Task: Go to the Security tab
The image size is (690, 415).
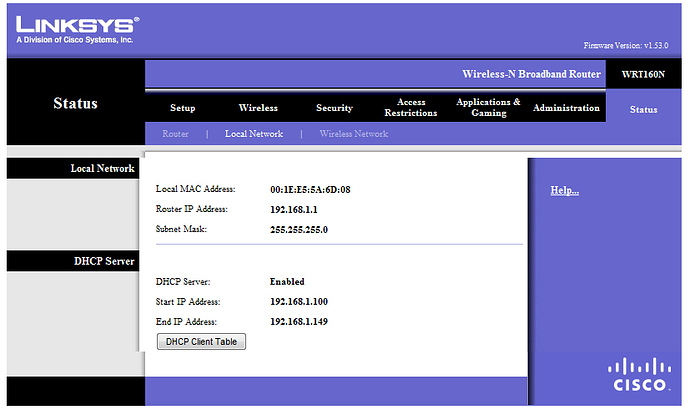Action: pos(334,108)
